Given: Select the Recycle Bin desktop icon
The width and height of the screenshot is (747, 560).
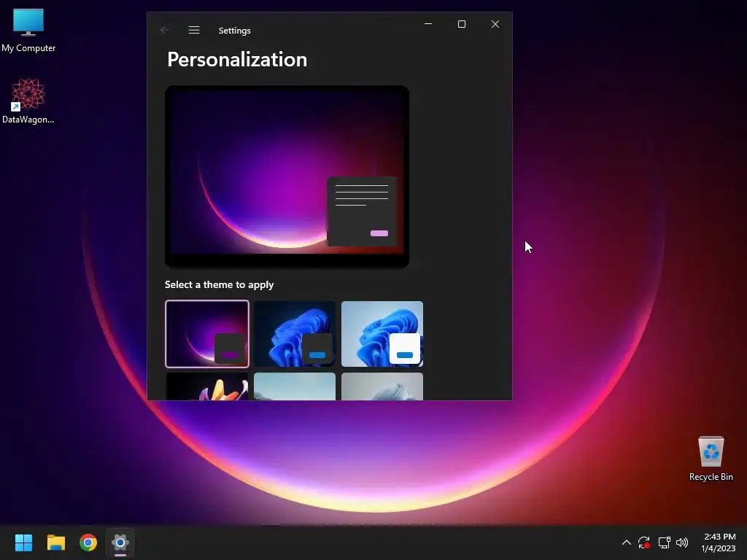Looking at the screenshot, I should coord(711,459).
